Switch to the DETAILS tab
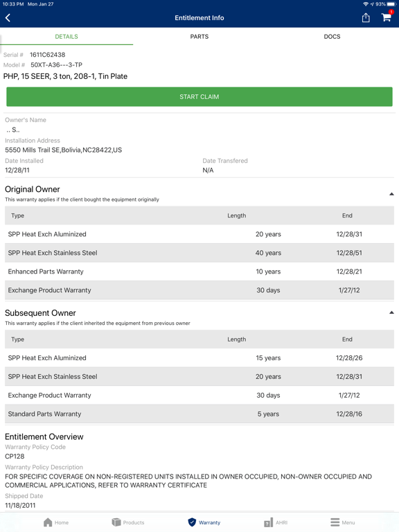The height and width of the screenshot is (532, 399). point(66,37)
